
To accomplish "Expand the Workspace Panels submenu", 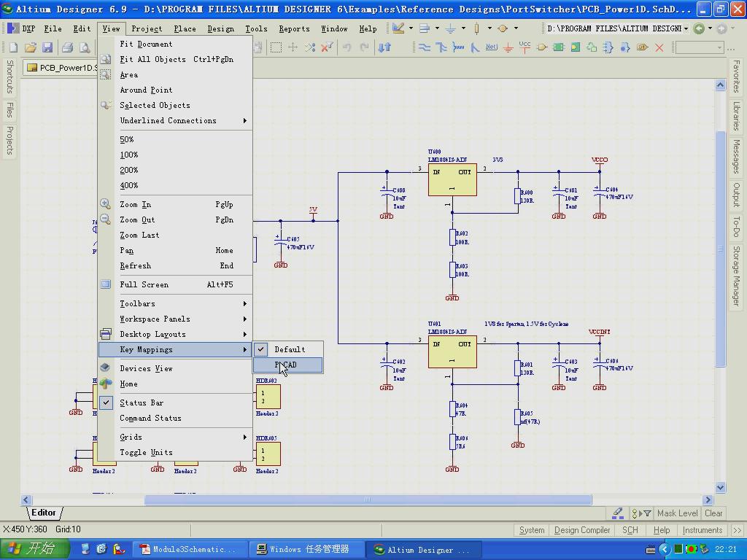I will pyautogui.click(x=175, y=319).
